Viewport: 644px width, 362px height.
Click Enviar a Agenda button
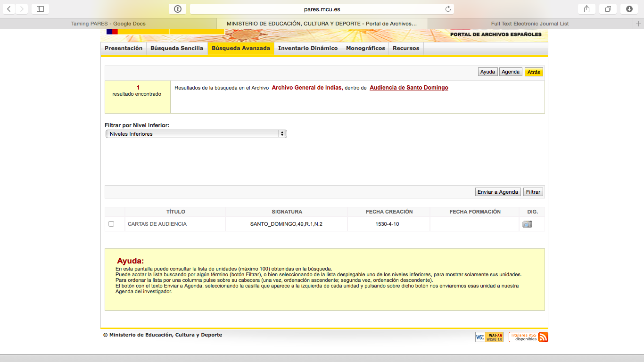click(x=498, y=192)
